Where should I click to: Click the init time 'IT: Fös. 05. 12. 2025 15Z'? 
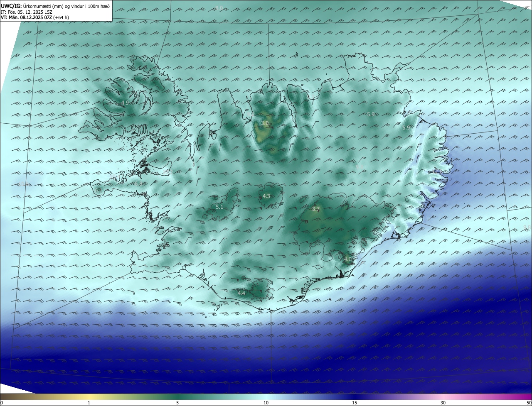point(26,12)
